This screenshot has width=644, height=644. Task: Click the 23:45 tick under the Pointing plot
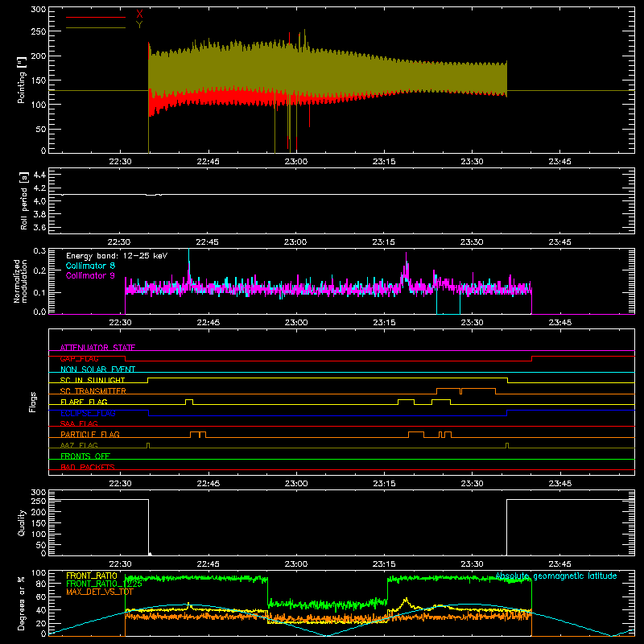coord(559,162)
